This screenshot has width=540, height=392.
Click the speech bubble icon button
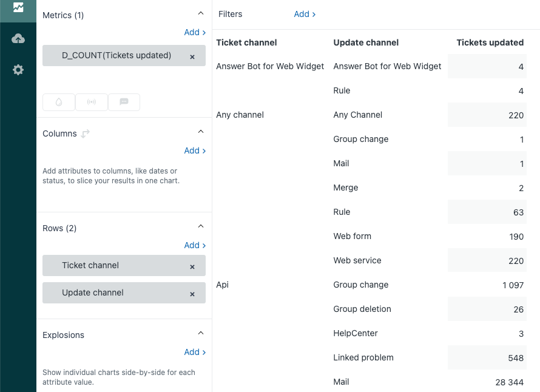click(x=124, y=102)
